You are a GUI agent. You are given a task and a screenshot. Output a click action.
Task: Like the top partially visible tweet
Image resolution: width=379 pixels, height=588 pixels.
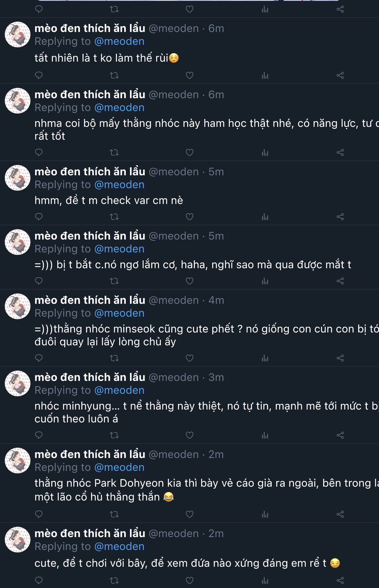pyautogui.click(x=190, y=9)
